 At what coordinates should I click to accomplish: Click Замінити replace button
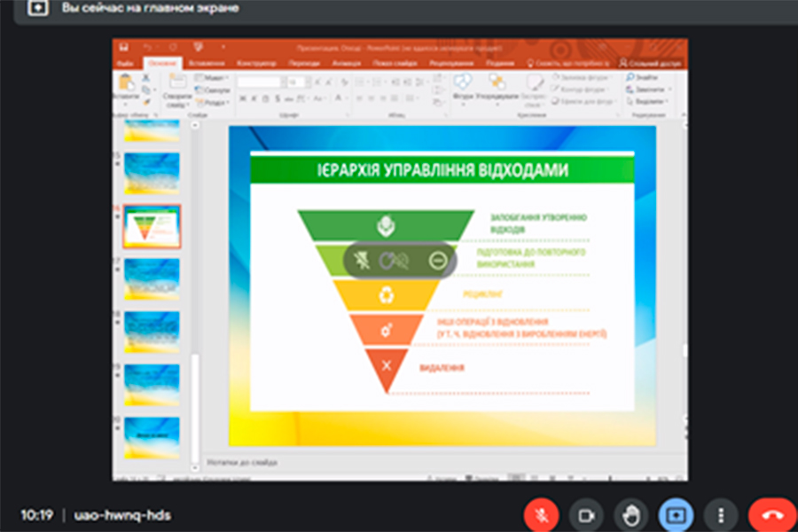tap(647, 90)
